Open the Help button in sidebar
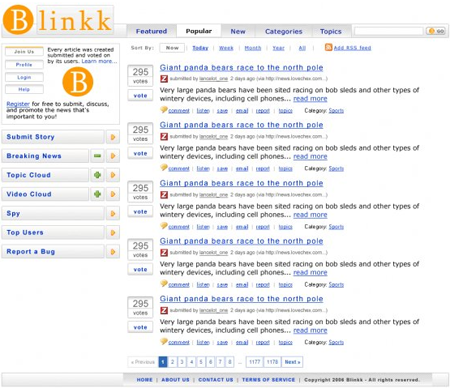This screenshot has height=388, width=450. 24,89
